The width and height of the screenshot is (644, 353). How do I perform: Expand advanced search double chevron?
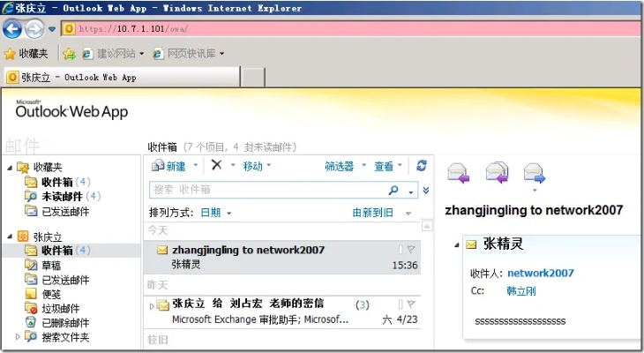[x=426, y=191]
